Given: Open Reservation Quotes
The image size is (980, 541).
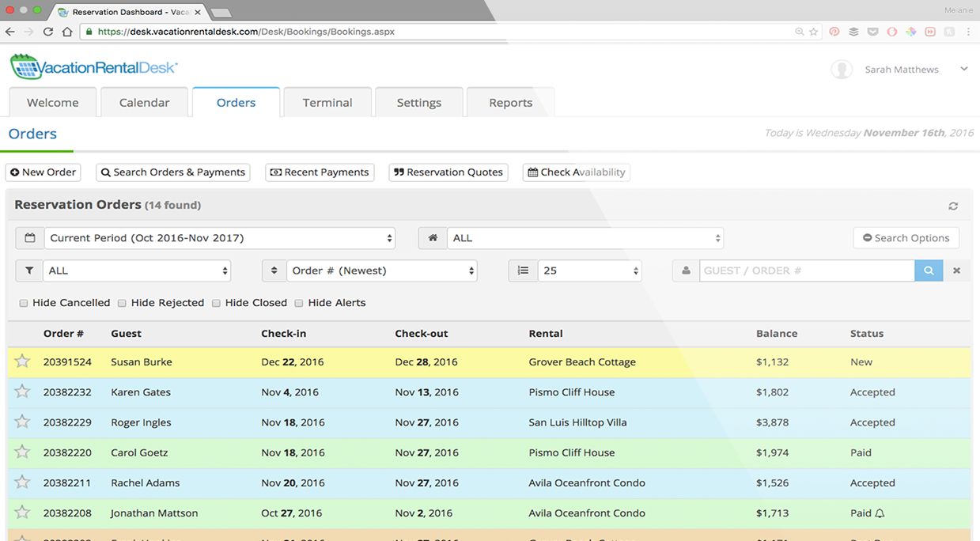Looking at the screenshot, I should (x=448, y=172).
